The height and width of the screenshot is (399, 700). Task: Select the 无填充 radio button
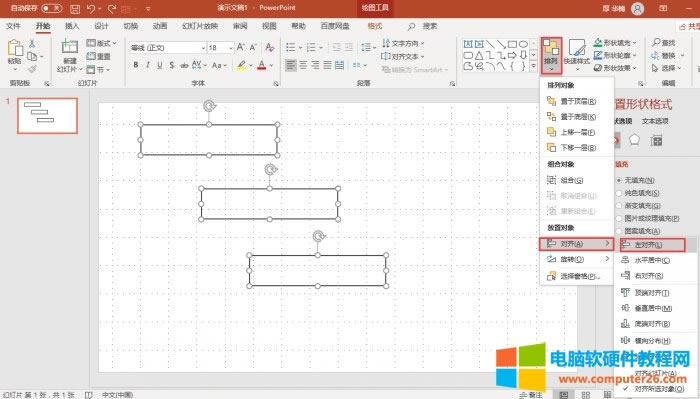pos(619,180)
